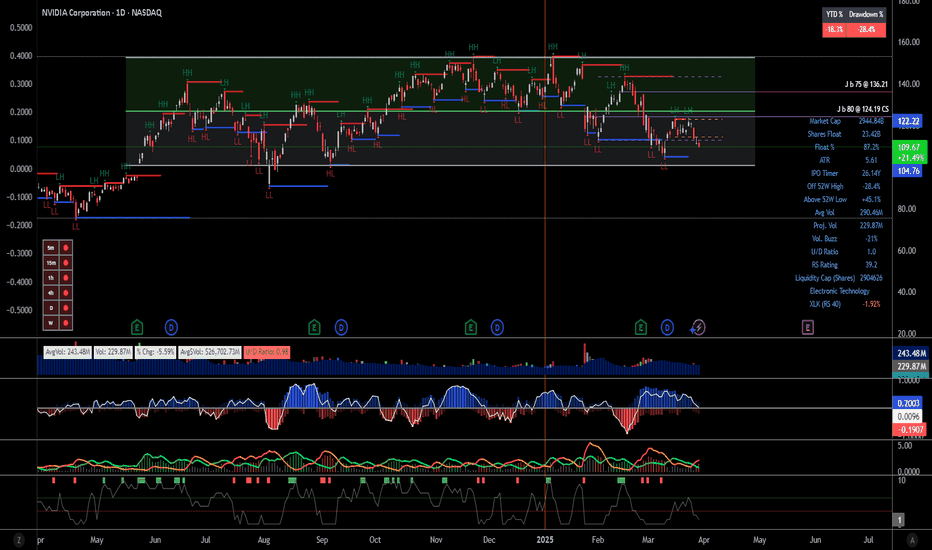Click the 2025 label on time axis
The width and height of the screenshot is (932, 550).
(x=544, y=540)
